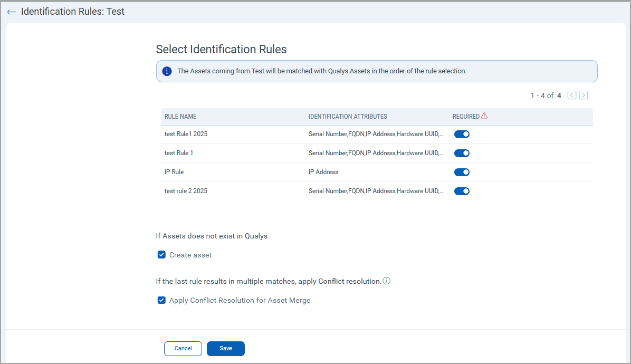Save the identification rules
Image resolution: width=631 pixels, height=364 pixels.
[x=226, y=348]
